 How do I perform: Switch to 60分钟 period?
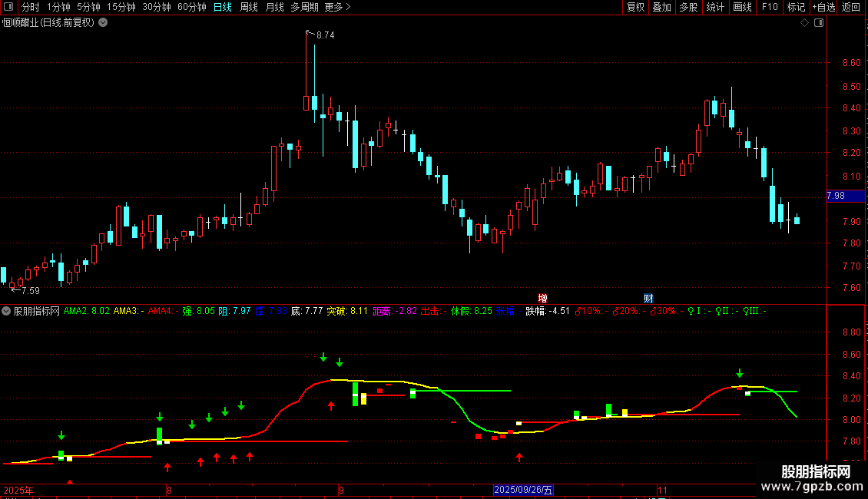pyautogui.click(x=192, y=7)
